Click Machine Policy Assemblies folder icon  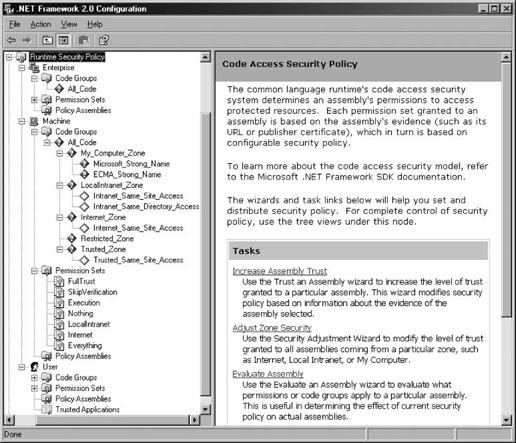coord(47,356)
